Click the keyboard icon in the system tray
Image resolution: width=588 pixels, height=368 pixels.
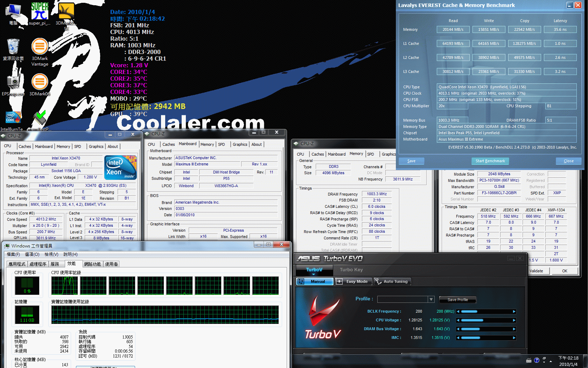[529, 360]
